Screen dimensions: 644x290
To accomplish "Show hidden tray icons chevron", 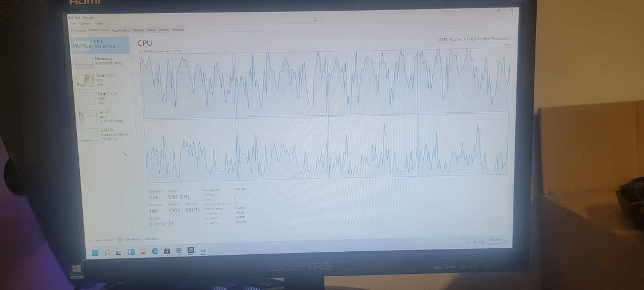I will [x=468, y=243].
